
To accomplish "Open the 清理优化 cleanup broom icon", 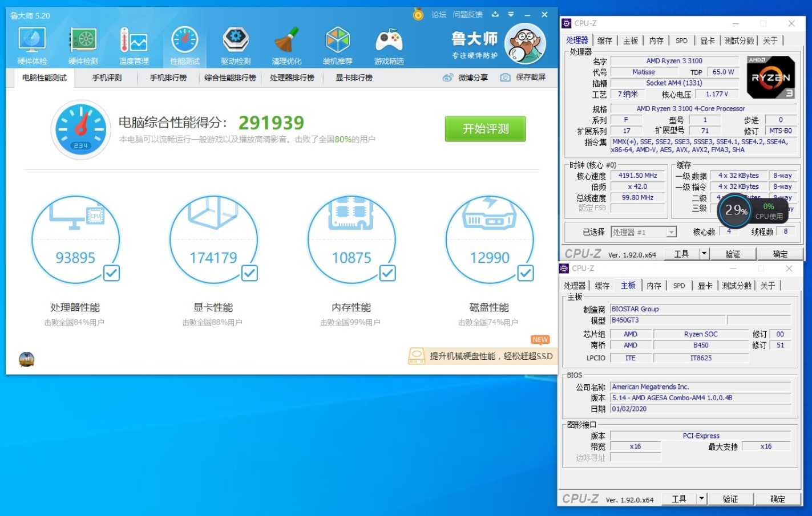I will [x=286, y=40].
